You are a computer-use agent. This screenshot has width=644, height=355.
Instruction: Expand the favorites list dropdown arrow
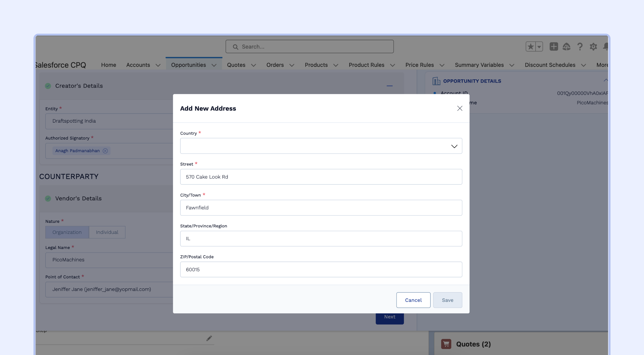[539, 47]
